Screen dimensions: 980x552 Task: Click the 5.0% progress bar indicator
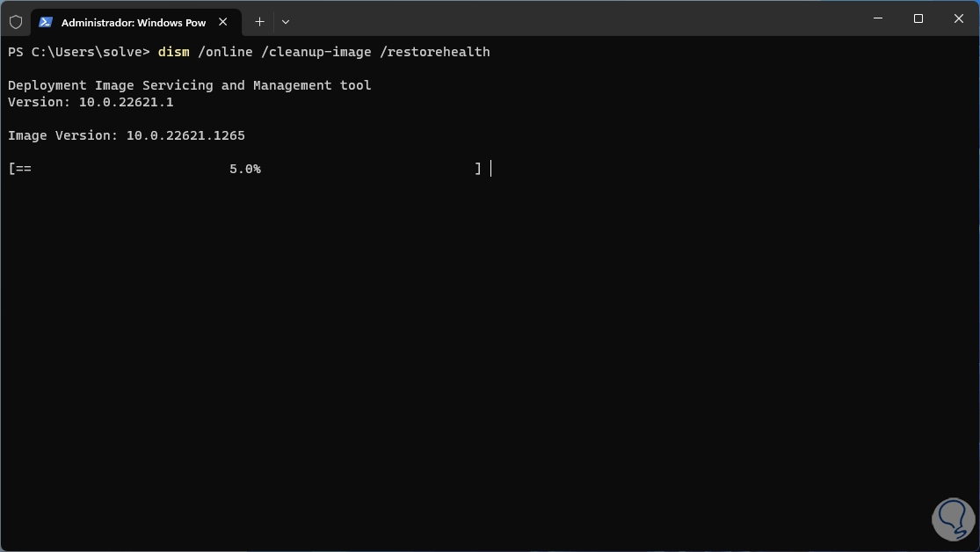[x=245, y=169]
